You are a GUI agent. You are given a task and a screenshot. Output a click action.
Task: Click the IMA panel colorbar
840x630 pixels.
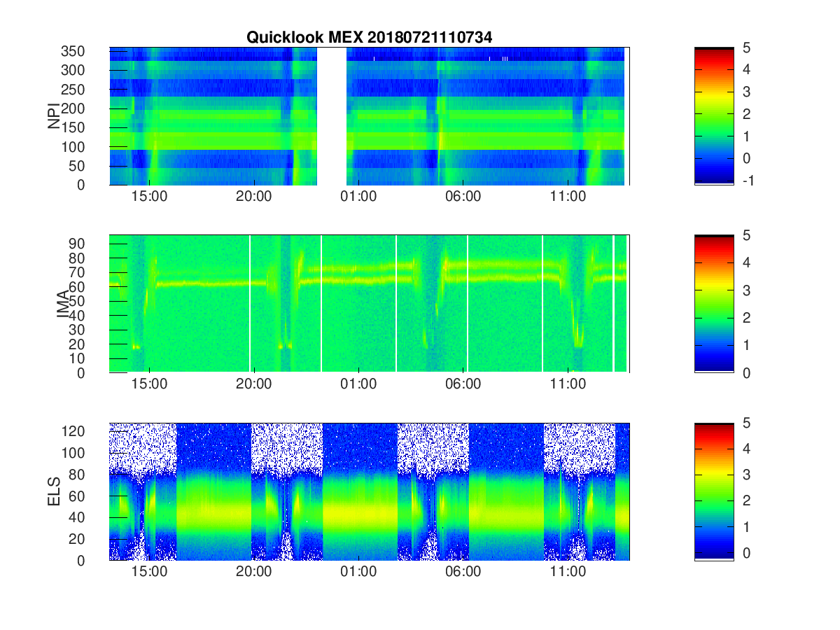coord(714,304)
